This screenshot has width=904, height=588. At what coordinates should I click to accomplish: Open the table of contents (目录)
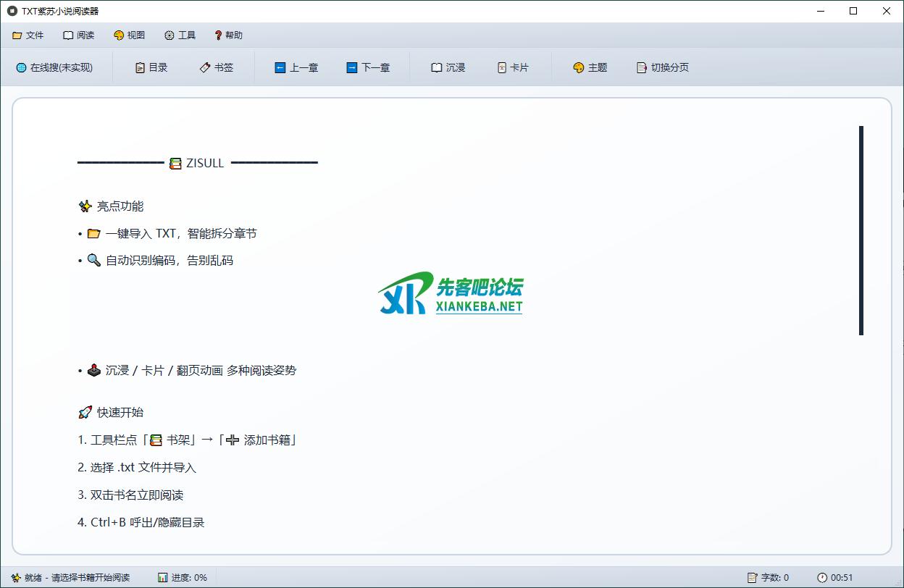(151, 67)
